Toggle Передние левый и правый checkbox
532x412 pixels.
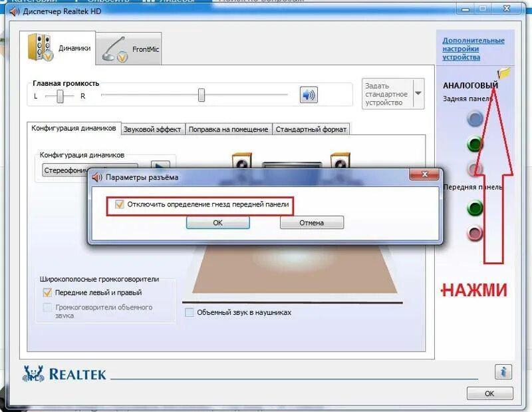tap(47, 292)
